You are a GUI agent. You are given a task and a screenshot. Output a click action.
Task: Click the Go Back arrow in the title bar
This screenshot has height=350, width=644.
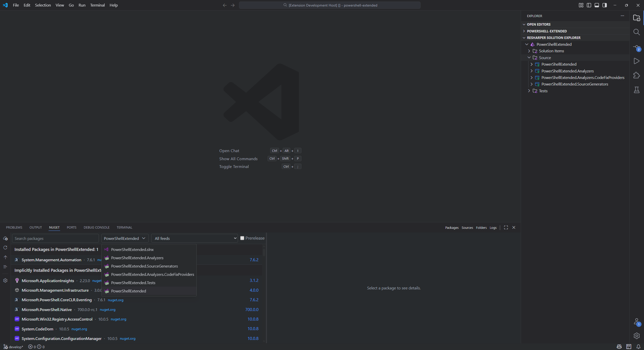225,5
